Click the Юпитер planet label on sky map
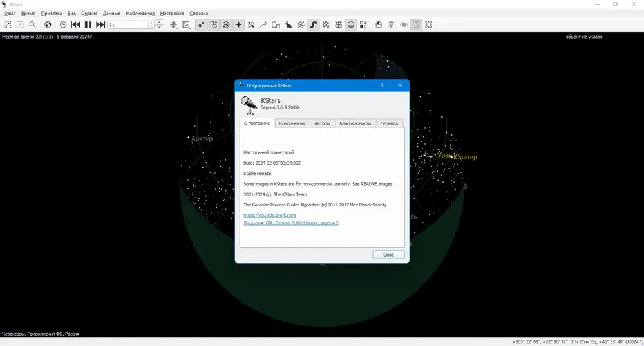 click(x=466, y=157)
